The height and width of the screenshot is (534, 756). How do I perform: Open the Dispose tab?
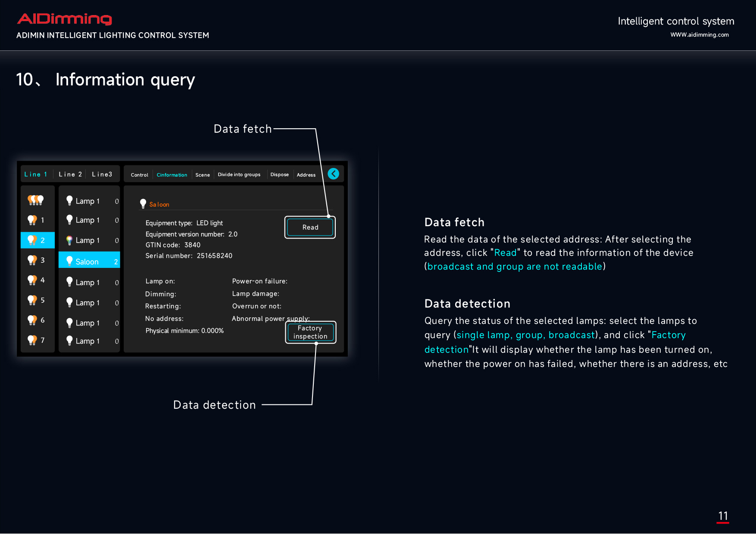(280, 174)
